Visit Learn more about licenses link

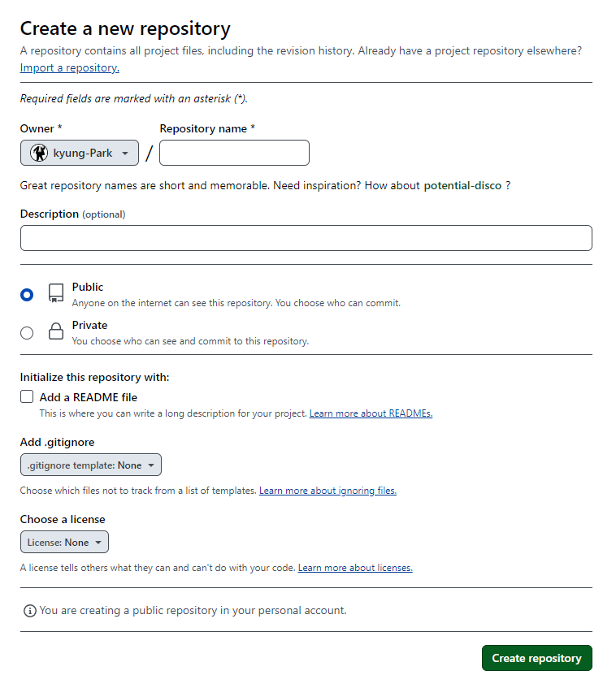pyautogui.click(x=355, y=568)
